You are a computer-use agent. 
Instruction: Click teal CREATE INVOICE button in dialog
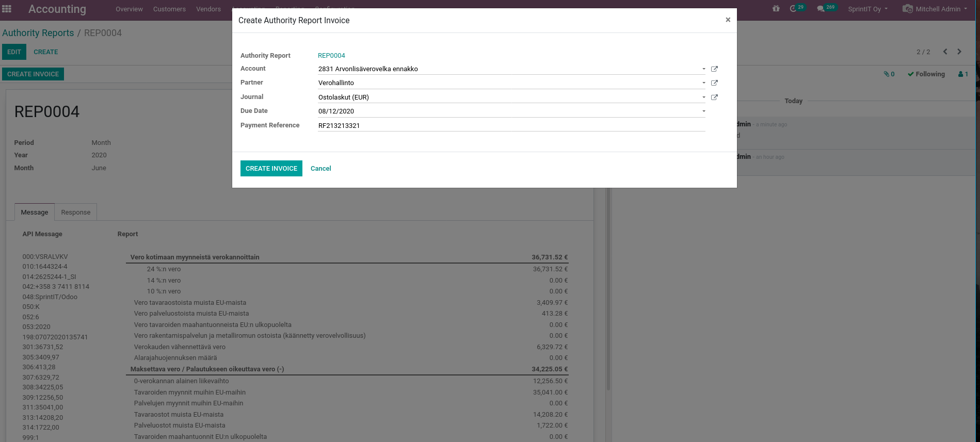271,168
